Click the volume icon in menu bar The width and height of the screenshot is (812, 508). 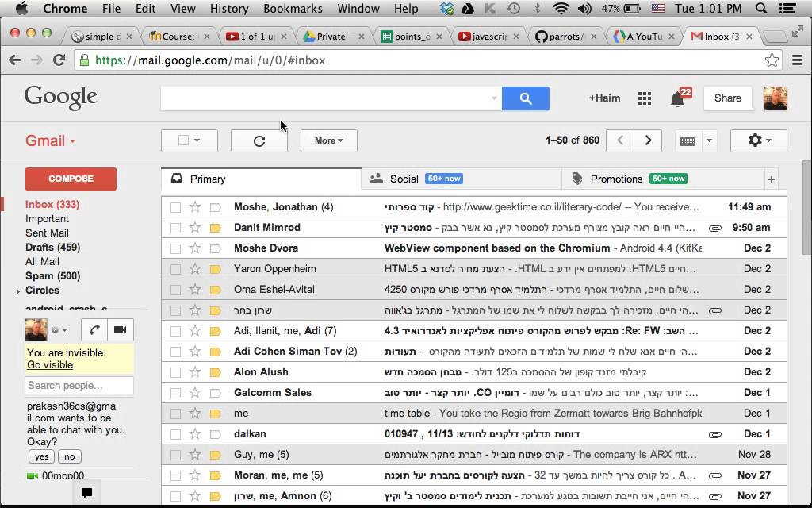click(584, 8)
